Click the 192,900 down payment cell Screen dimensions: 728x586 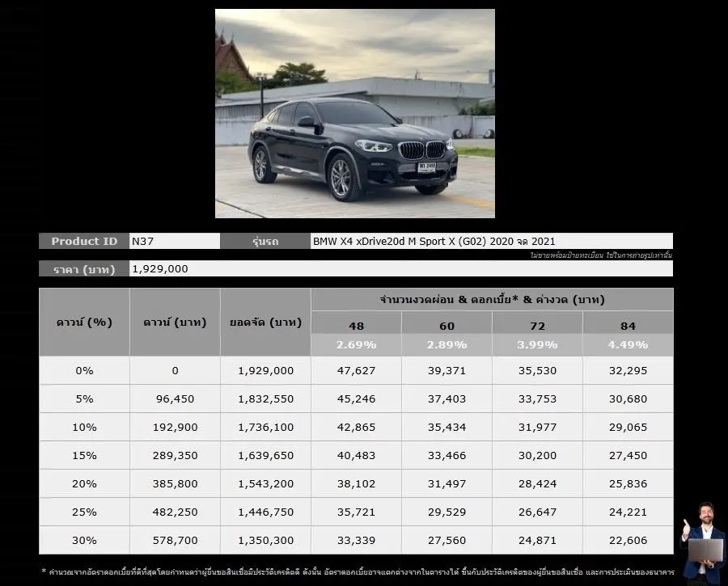[175, 427]
